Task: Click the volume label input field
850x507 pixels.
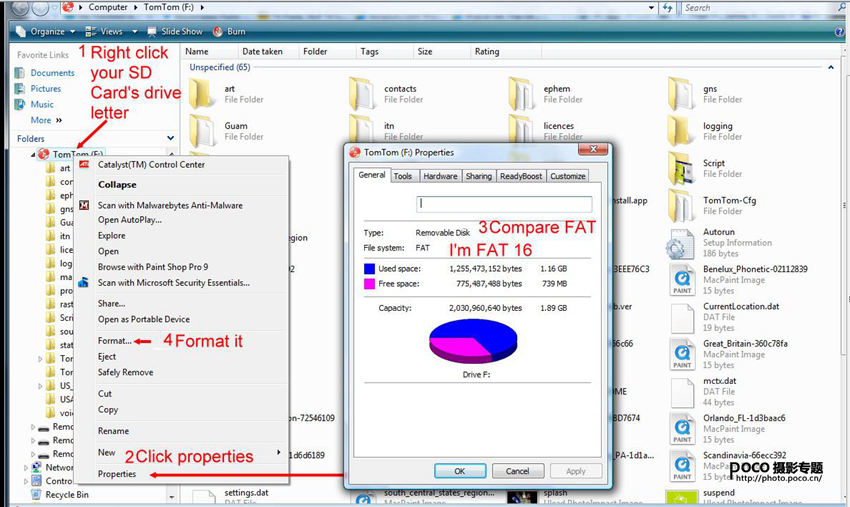Action: (504, 204)
